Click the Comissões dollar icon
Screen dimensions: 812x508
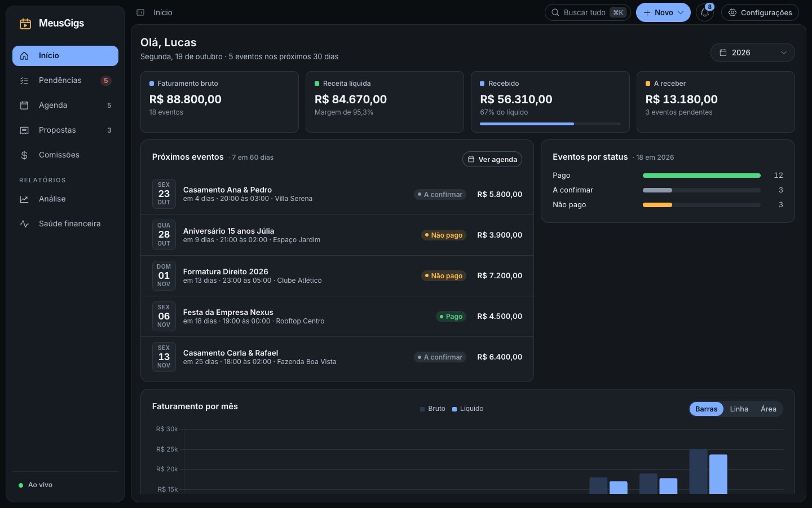pos(24,155)
